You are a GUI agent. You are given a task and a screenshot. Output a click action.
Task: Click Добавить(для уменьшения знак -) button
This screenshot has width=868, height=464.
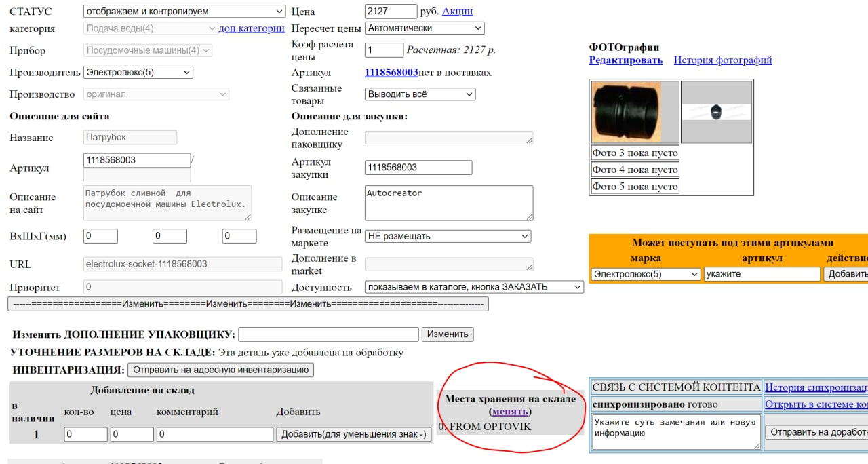point(353,434)
